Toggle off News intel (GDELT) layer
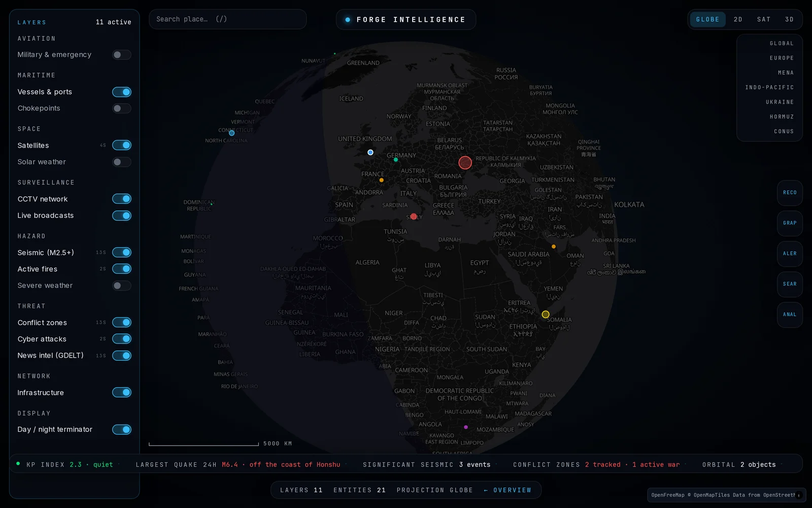This screenshot has width=812, height=508. (122, 356)
